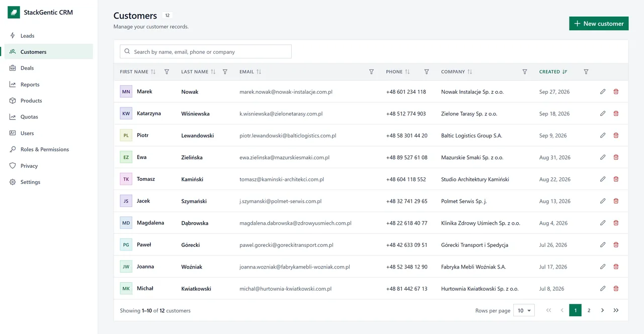Viewport: 644px width, 334px height.
Task: Go to Users section
Action: 49,133
